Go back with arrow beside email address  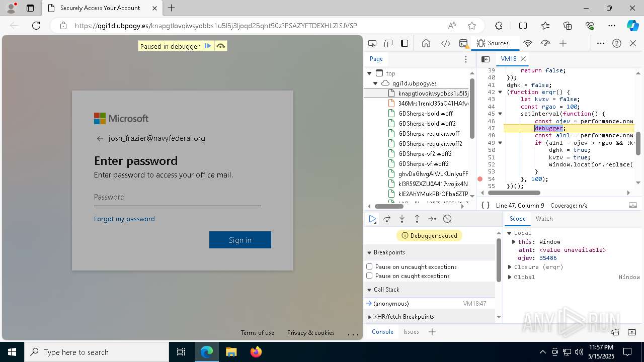click(x=100, y=139)
